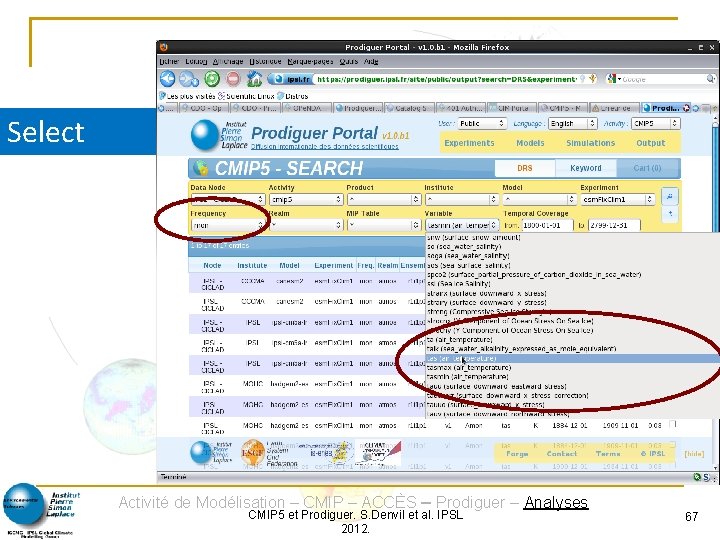Image resolution: width=720 pixels, height=540 pixels.
Task: Click the [hide] footer link
Action: [694, 454]
